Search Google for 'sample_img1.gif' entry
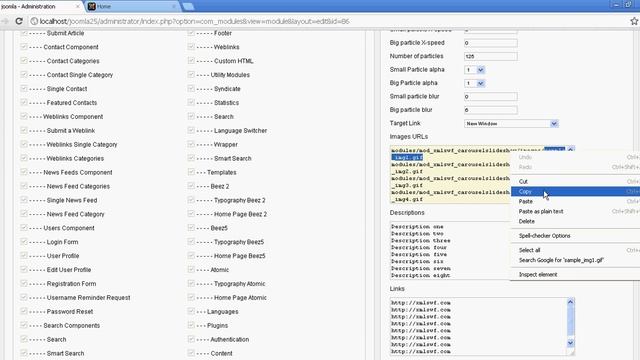The width and height of the screenshot is (640, 360). (x=575, y=260)
